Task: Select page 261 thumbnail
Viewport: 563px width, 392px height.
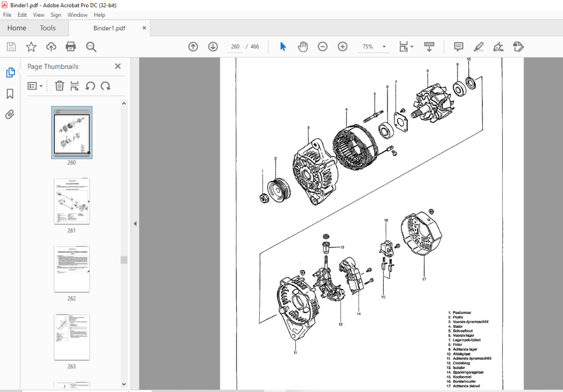Action: click(72, 200)
